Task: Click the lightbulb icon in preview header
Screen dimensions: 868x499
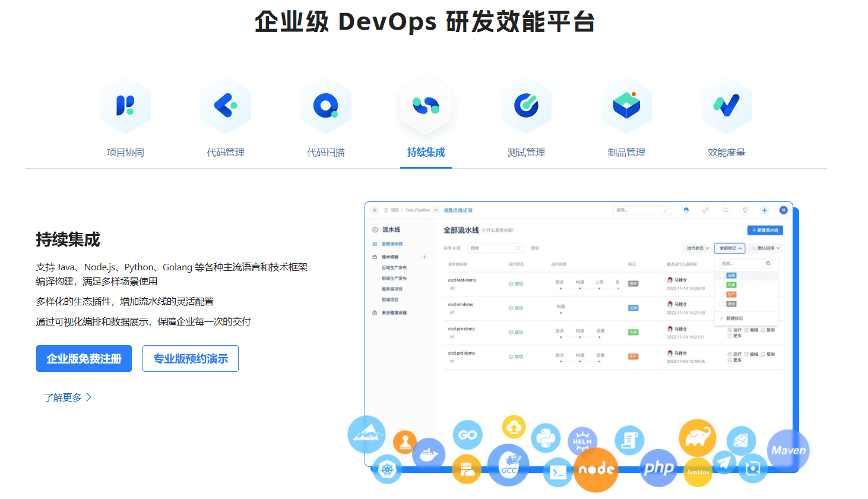Action: [x=745, y=210]
